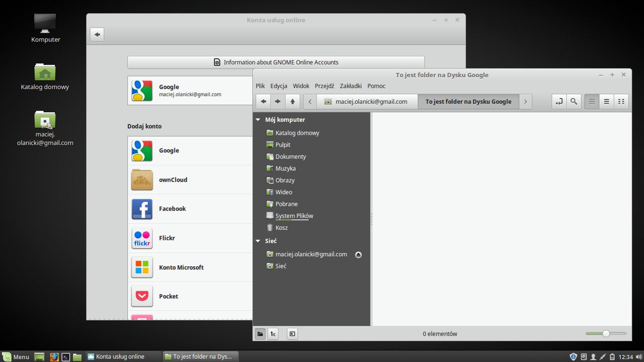
Task: Add a Konto Microsoft account
Action: point(190,267)
